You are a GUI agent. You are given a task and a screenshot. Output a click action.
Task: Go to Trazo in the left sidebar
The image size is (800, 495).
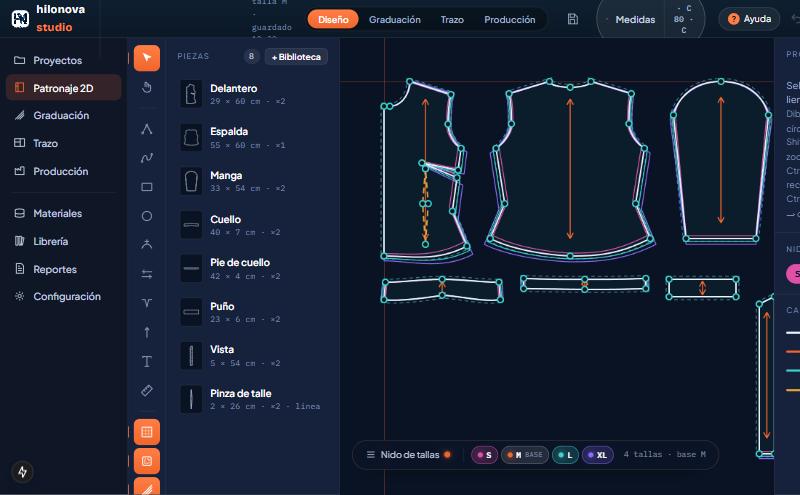pyautogui.click(x=63, y=143)
